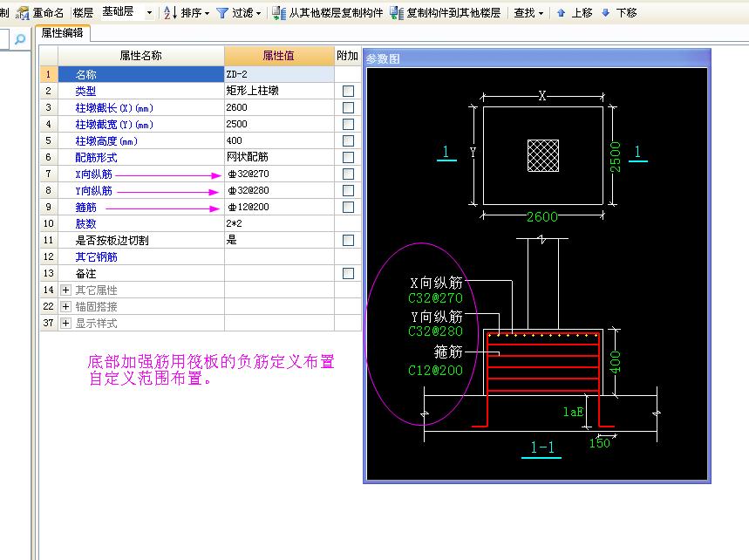Expand the 锚固搭接 group
The image size is (749, 560).
click(66, 307)
